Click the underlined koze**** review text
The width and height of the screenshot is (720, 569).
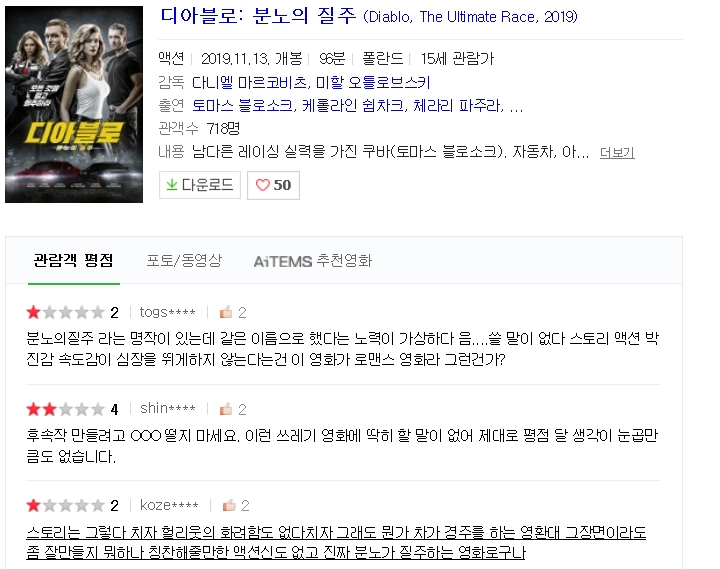(335, 542)
